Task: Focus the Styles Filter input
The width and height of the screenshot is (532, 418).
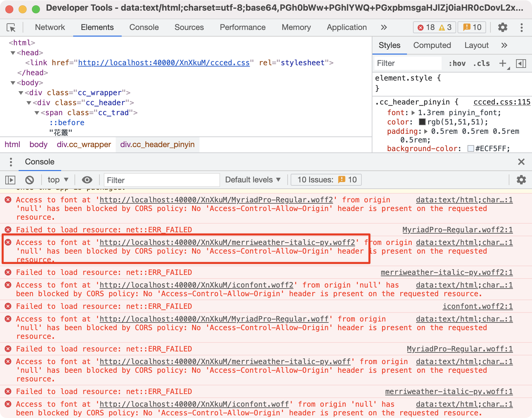Action: point(408,63)
